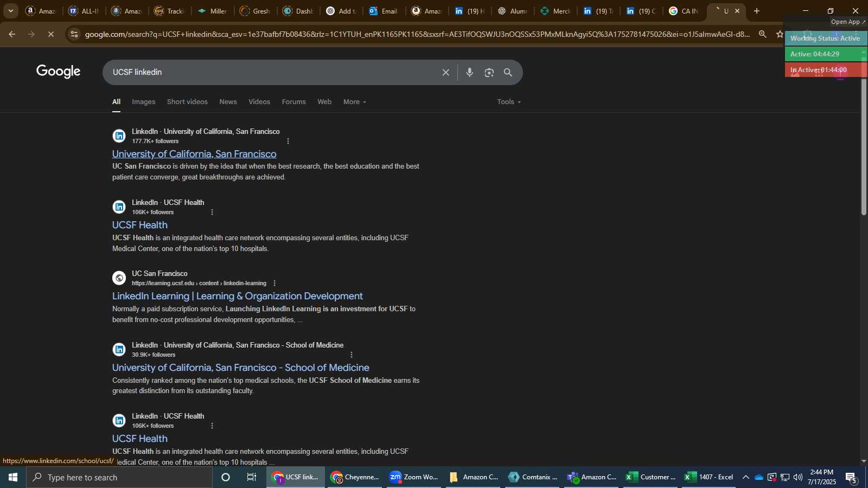Open site information icon in address bar

[74, 34]
